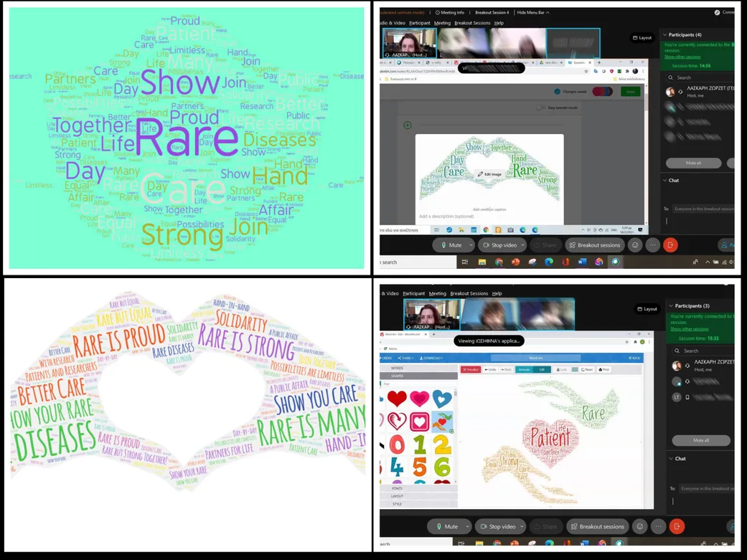Click the color swatch next to Lock

574,369
